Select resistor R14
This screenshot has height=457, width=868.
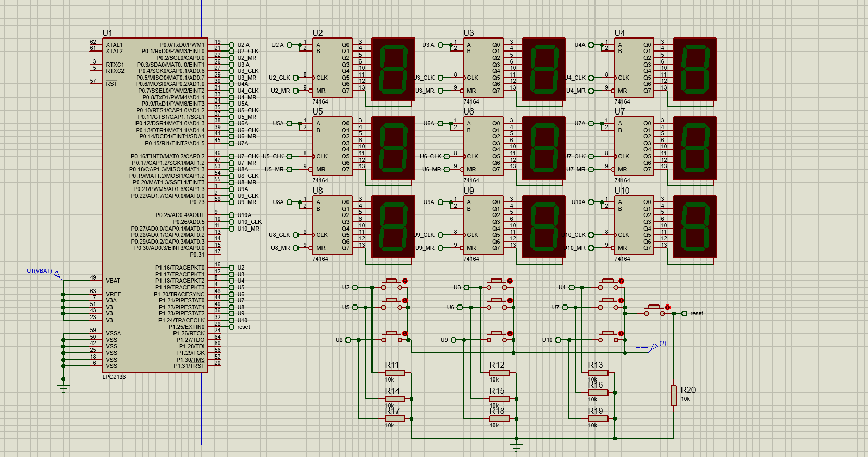(394, 399)
